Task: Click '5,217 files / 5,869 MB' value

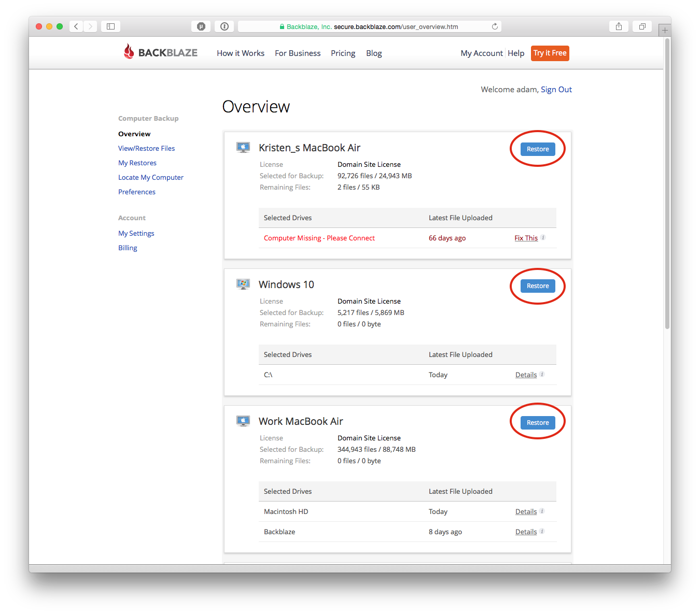Action: [371, 312]
